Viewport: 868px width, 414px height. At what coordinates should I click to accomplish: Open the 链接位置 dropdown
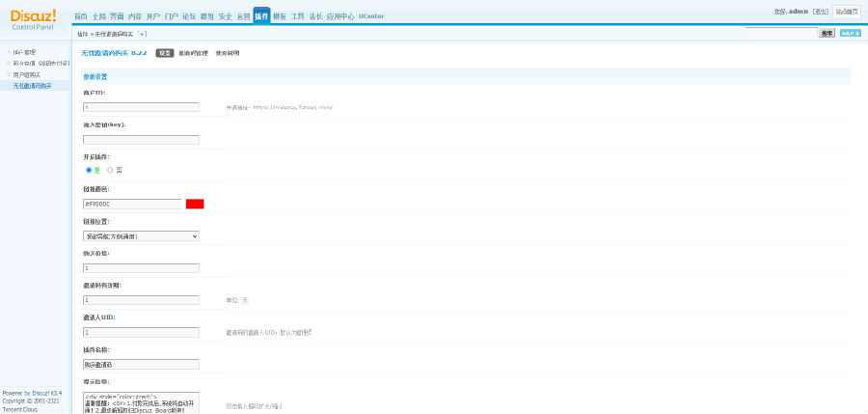141,236
